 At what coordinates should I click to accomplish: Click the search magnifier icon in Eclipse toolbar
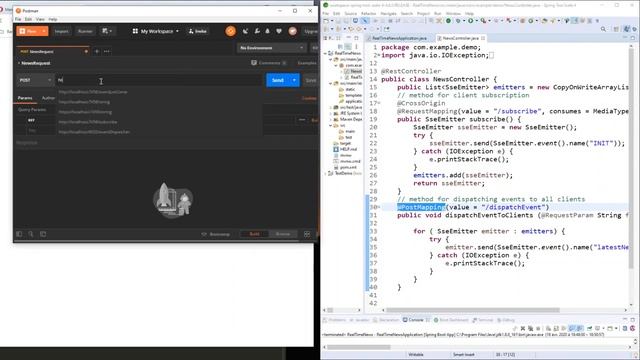[x=603, y=29]
